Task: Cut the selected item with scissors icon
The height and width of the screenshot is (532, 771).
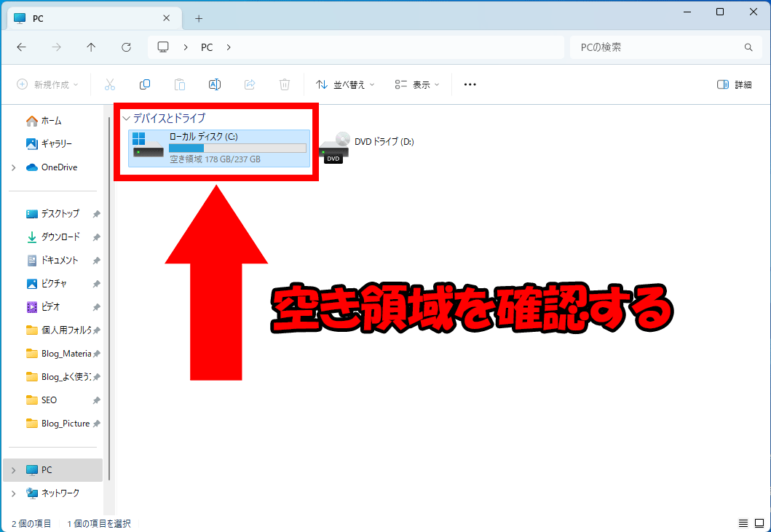Action: coord(110,84)
